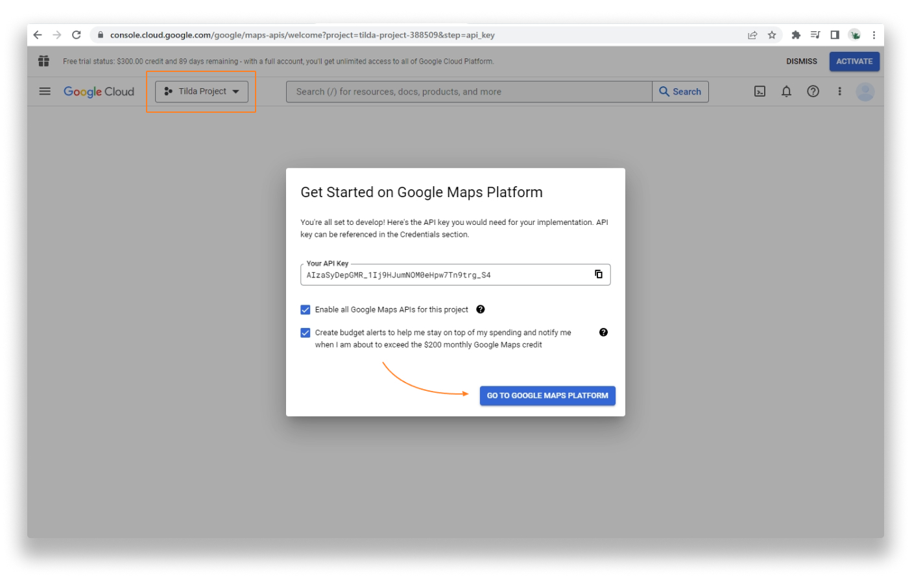Open the media control playlist icon
The width and height of the screenshot is (912, 588).
click(815, 35)
